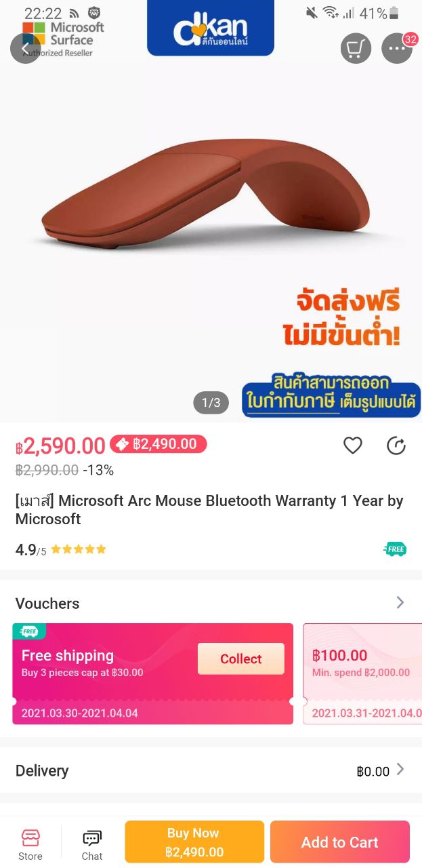This screenshot has height=868, width=422.
Task: Tap the green free shipping truck badge
Action: 395,549
